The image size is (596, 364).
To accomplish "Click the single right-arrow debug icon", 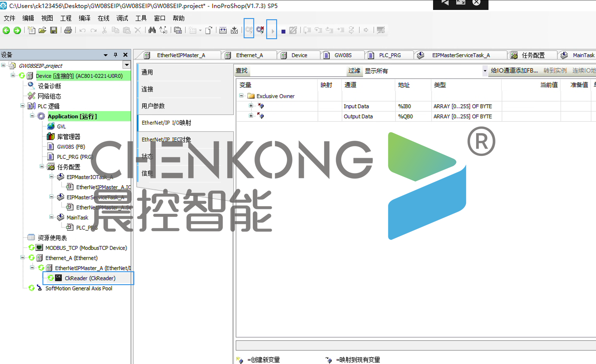I will tap(366, 30).
